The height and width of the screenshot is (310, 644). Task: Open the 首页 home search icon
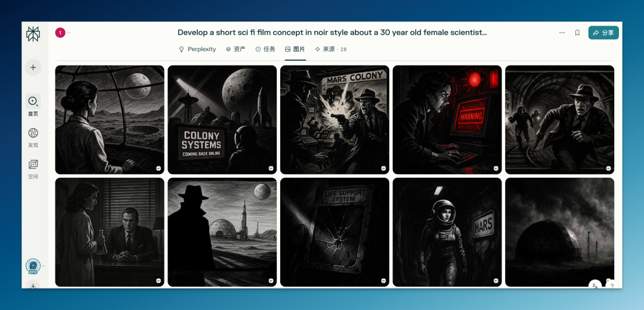pos(33,101)
